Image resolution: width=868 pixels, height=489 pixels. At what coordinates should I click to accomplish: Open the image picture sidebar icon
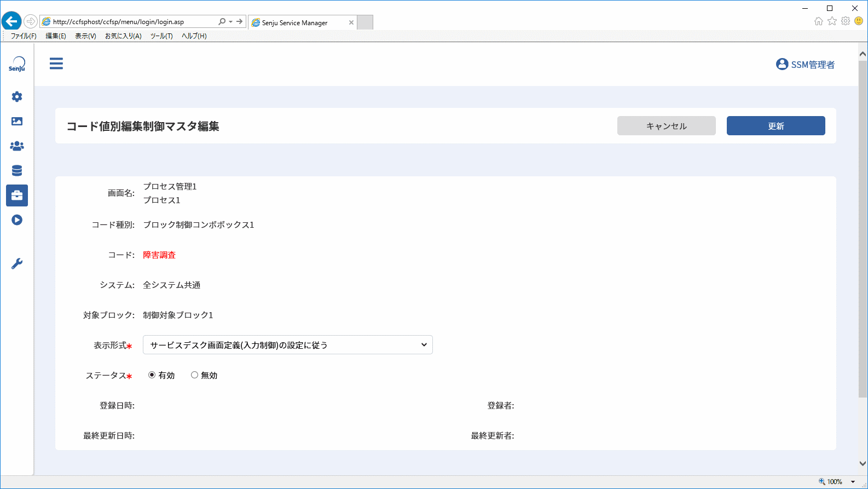(x=17, y=121)
